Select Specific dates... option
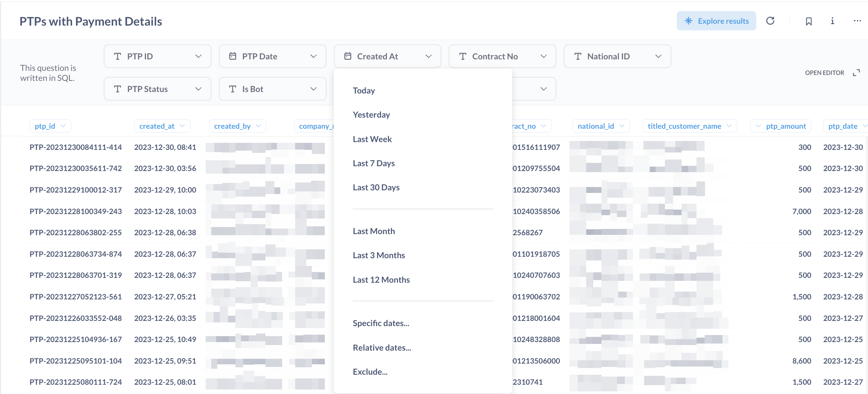The height and width of the screenshot is (394, 868). pyautogui.click(x=381, y=323)
